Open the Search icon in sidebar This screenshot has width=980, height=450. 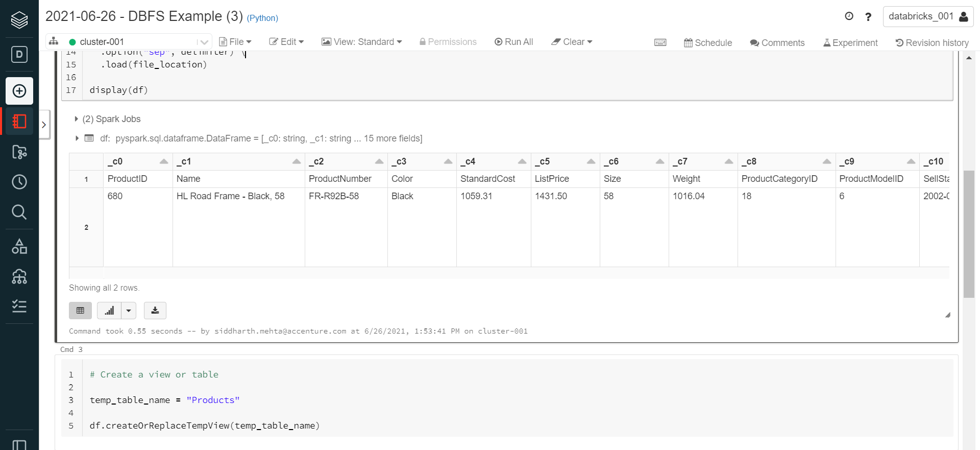coord(19,212)
